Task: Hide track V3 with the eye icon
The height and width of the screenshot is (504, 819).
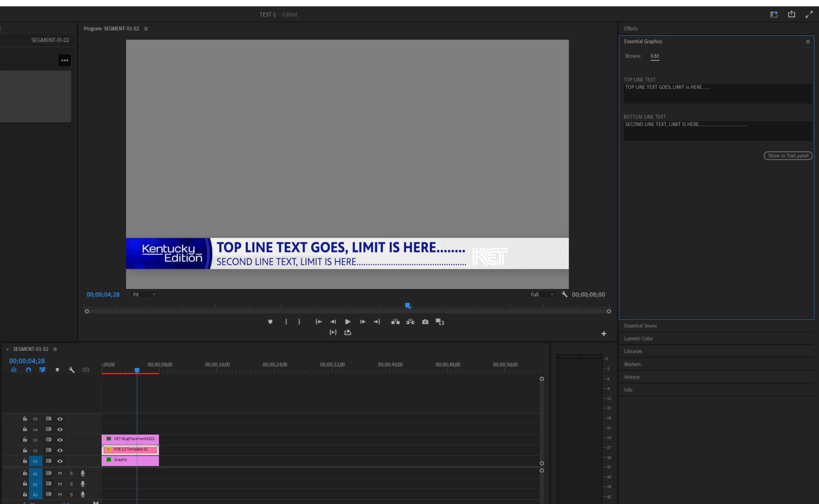Action: click(x=60, y=440)
